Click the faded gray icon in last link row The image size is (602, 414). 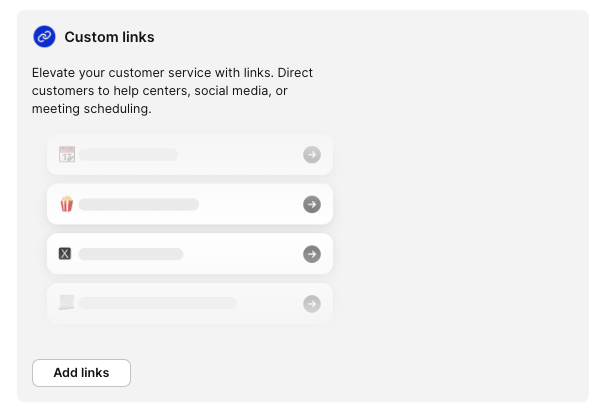click(x=67, y=303)
